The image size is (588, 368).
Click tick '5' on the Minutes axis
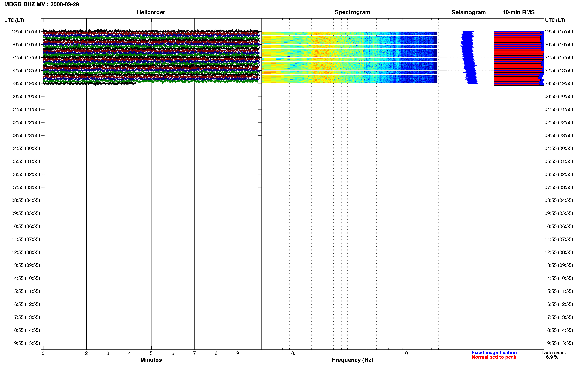tap(151, 353)
